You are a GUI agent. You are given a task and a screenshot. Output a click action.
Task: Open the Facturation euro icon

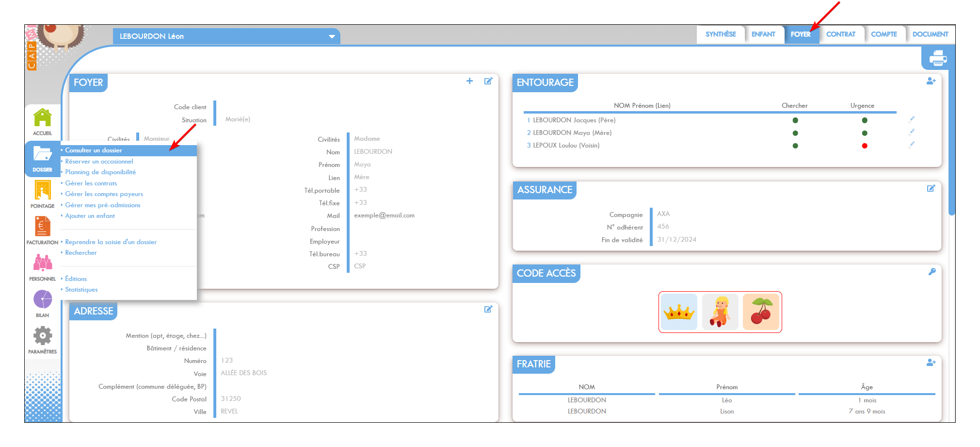[x=43, y=226]
